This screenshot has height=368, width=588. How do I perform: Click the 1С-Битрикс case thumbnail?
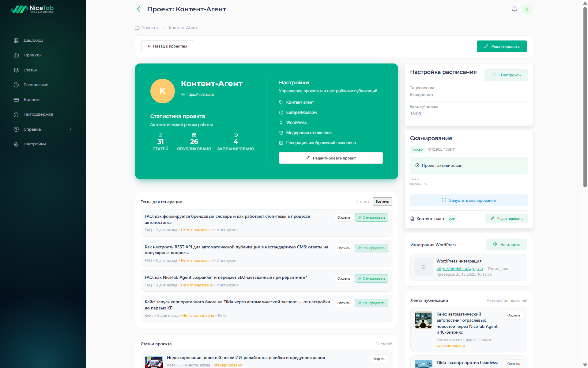click(424, 320)
